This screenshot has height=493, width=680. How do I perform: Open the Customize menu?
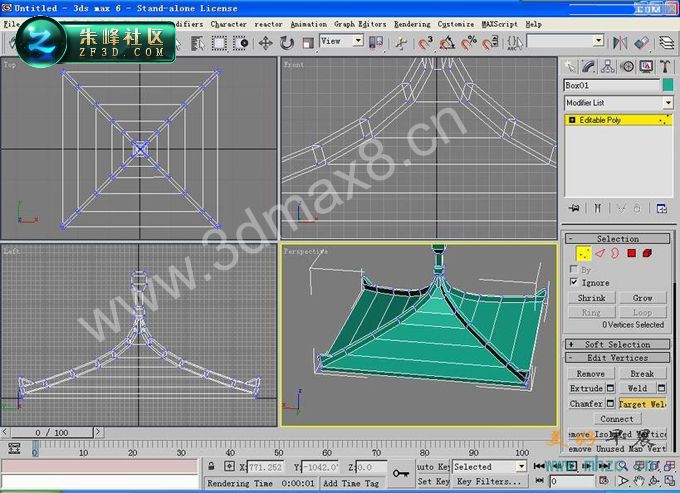[x=456, y=24]
